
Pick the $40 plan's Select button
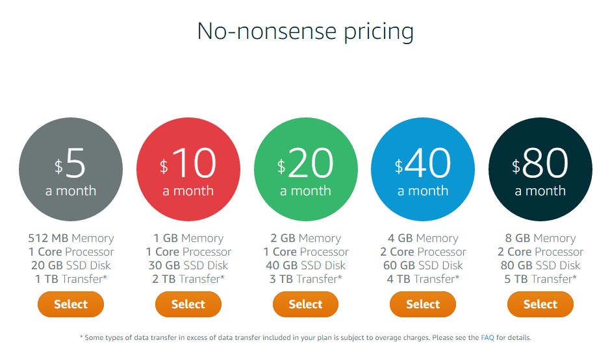coord(423,304)
